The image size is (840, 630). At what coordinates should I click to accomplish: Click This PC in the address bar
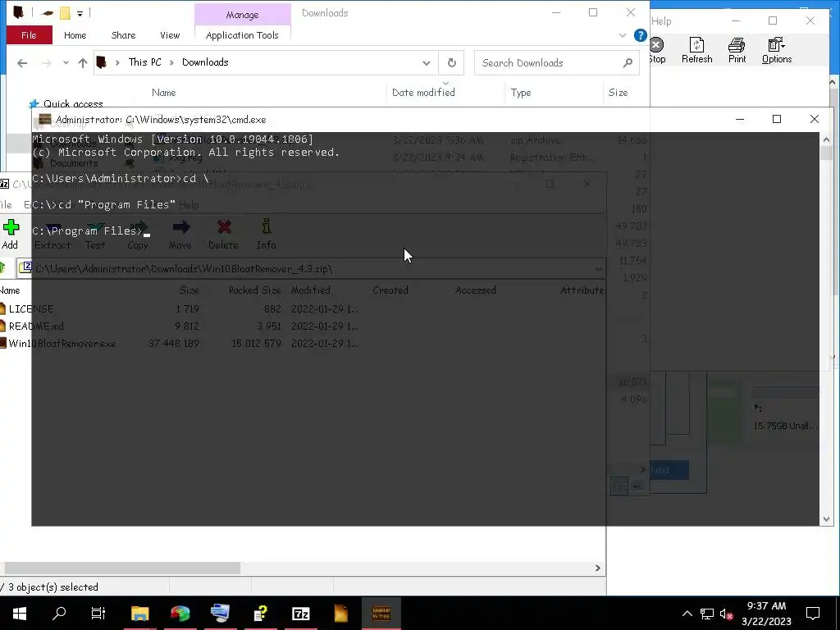[x=144, y=62]
